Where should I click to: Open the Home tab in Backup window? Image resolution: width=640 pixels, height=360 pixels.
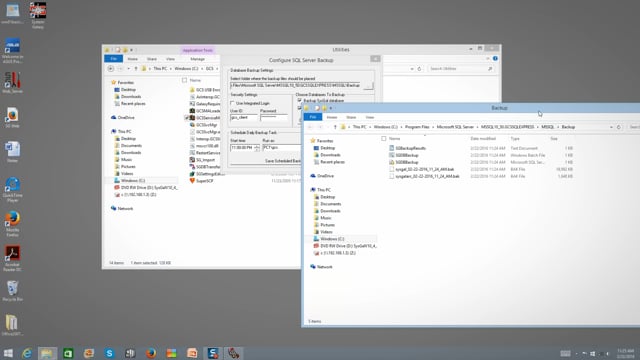click(x=332, y=117)
